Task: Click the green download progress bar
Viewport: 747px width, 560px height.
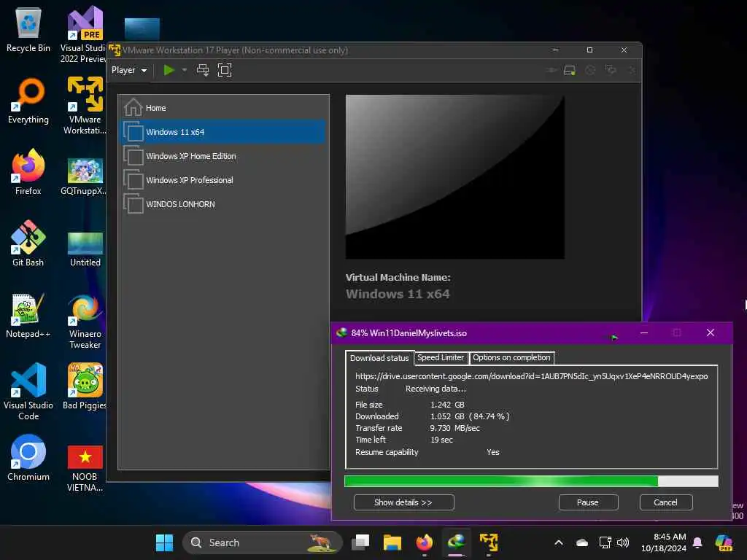Action: pyautogui.click(x=531, y=481)
